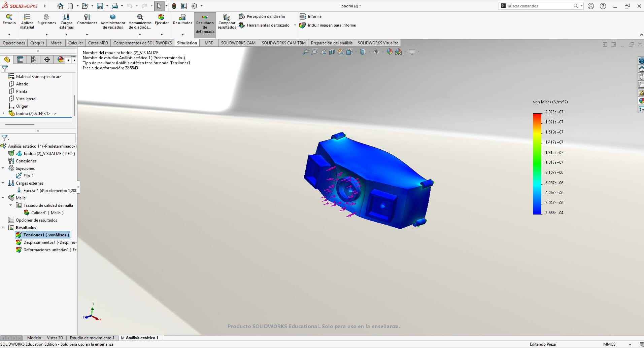Open the Hide/Show Items eye icon
The width and height of the screenshot is (644, 348).
(376, 52)
